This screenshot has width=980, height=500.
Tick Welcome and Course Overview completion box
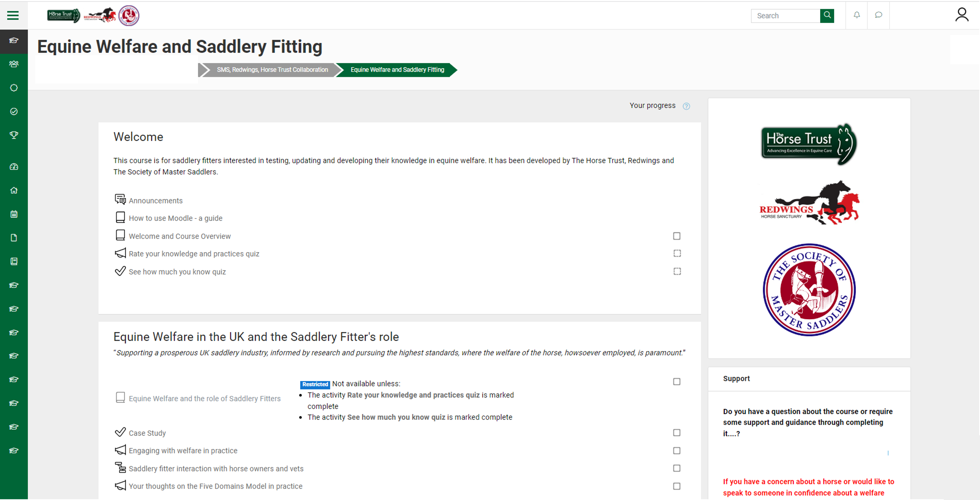[676, 236]
